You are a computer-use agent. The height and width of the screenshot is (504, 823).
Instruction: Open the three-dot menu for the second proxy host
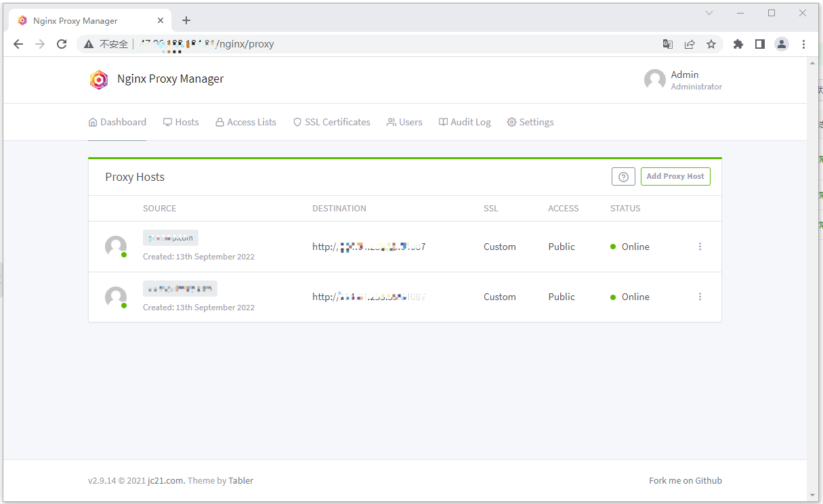click(x=700, y=297)
